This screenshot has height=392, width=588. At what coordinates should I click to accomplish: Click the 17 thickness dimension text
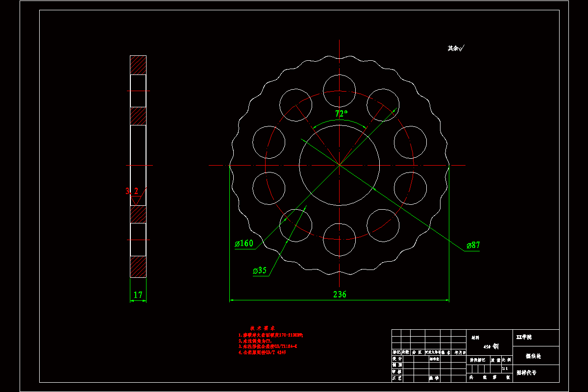138,295
